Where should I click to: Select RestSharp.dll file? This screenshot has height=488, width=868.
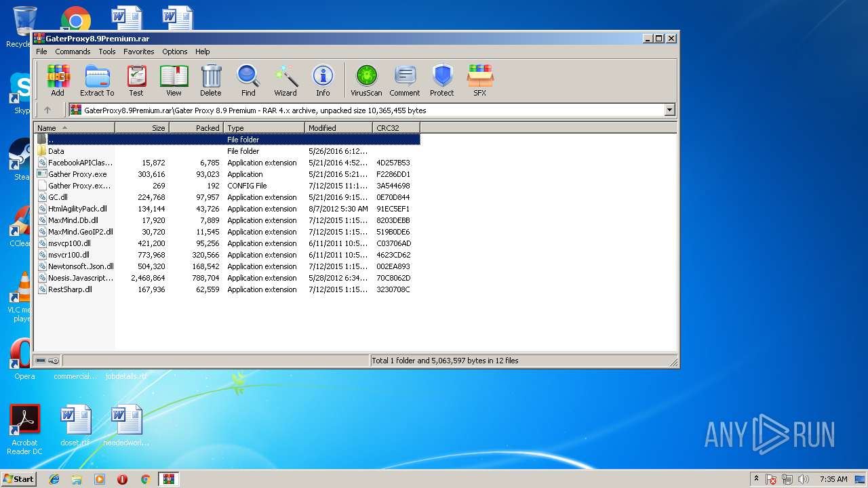tap(227, 289)
